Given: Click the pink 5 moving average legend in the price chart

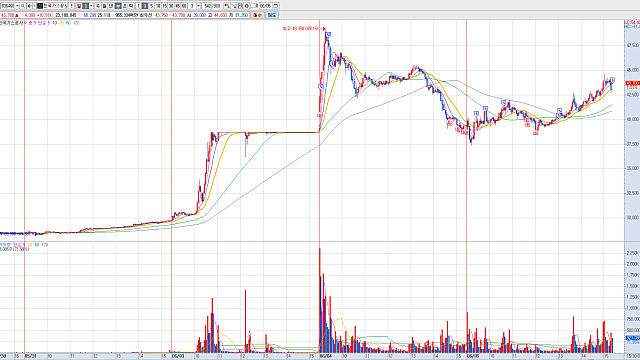Looking at the screenshot, I should coord(48,23).
